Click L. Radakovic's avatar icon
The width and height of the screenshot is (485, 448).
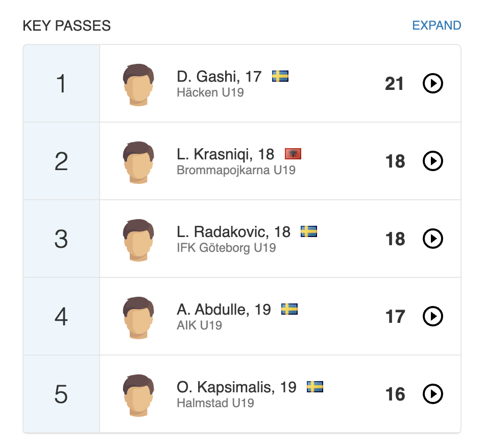pyautogui.click(x=138, y=240)
